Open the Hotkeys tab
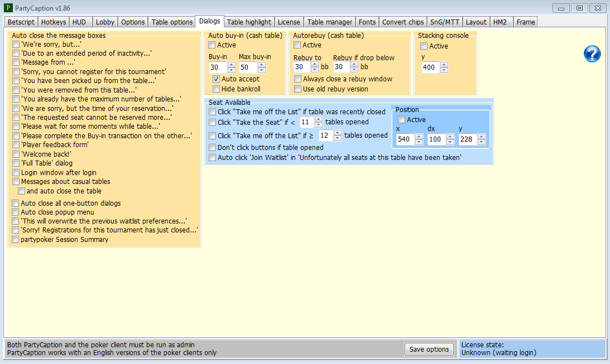The image size is (610, 364). 54,22
